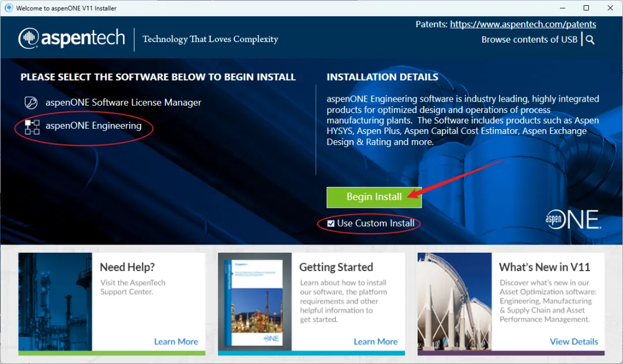The height and width of the screenshot is (364, 623).
Task: Click the Need Help? industrial plant thumbnail
Action: 55,302
